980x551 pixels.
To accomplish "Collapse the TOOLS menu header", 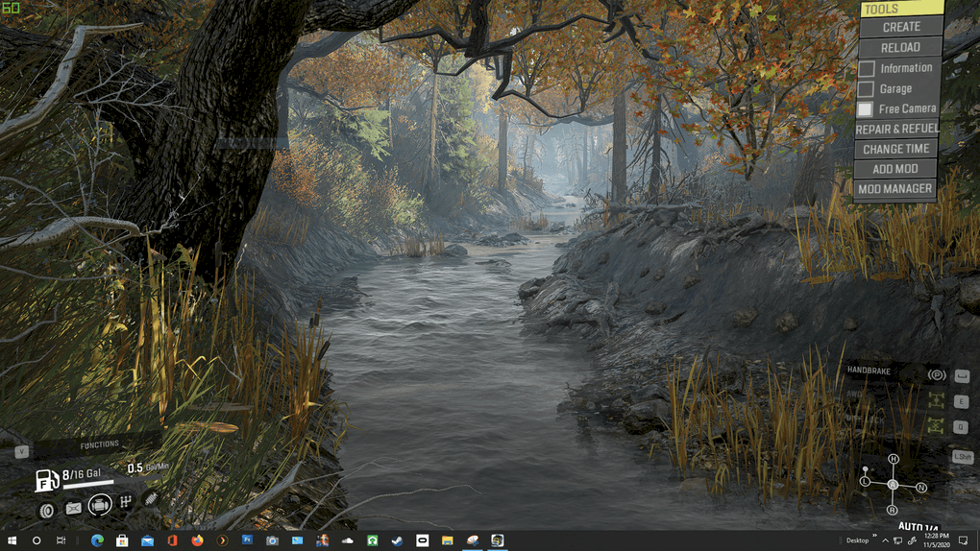I will coord(901,9).
